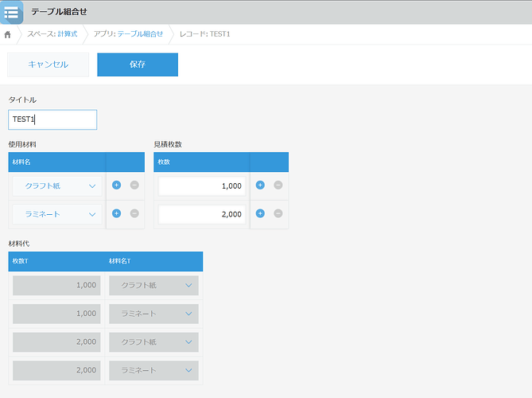532x398 pixels.
Task: Add row after ラミネート material row
Action: click(x=116, y=213)
